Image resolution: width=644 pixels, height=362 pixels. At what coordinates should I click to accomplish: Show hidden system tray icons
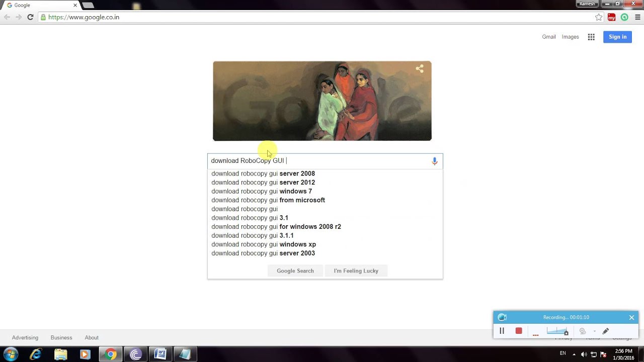pos(574,354)
